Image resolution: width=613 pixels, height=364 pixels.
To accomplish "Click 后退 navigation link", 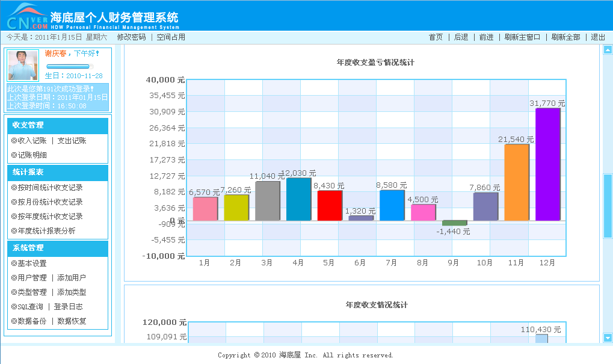I will point(461,37).
